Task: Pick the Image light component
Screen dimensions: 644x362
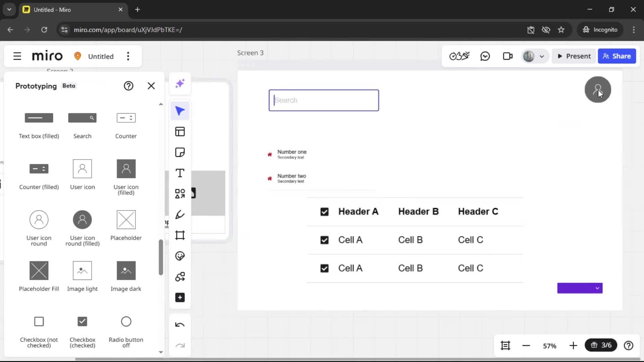Action: click(x=83, y=276)
